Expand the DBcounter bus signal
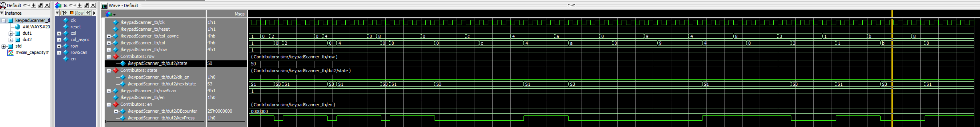Image resolution: width=980 pixels, height=127 pixels. [116, 112]
